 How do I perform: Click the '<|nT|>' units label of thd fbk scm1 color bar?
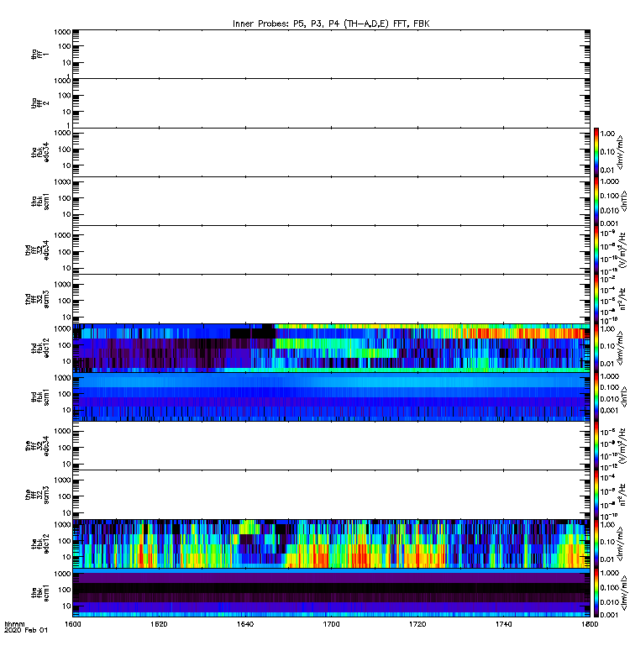click(x=623, y=396)
